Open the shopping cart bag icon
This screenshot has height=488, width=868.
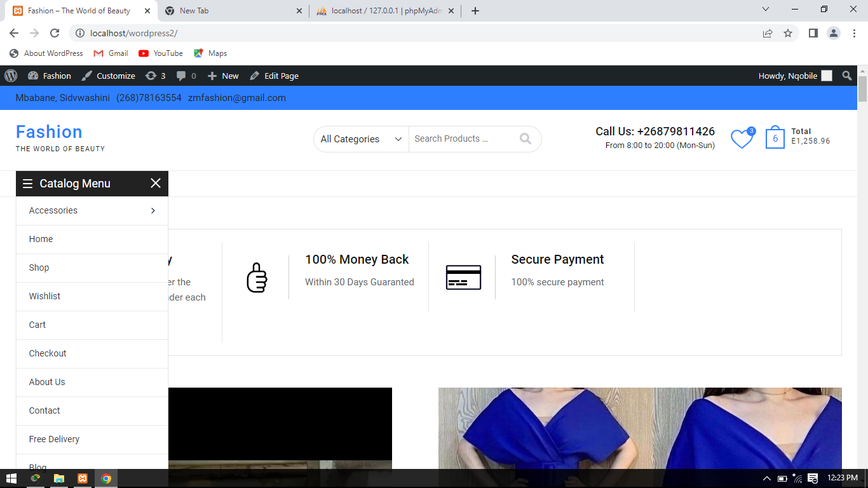point(775,138)
